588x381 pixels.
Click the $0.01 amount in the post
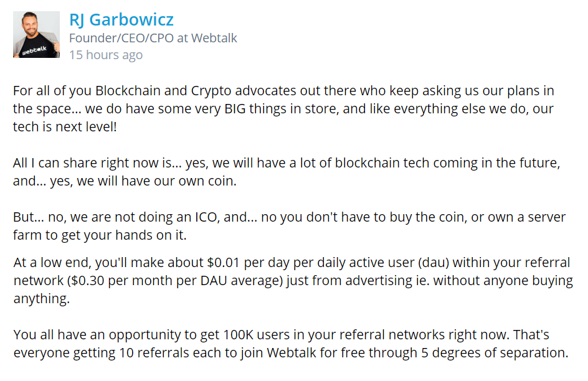coord(223,262)
